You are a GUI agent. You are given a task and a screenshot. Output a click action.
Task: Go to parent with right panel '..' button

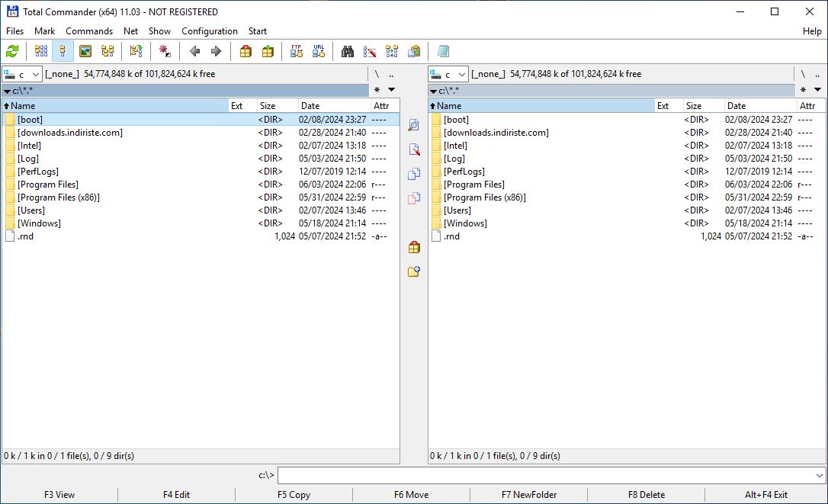pos(817,74)
